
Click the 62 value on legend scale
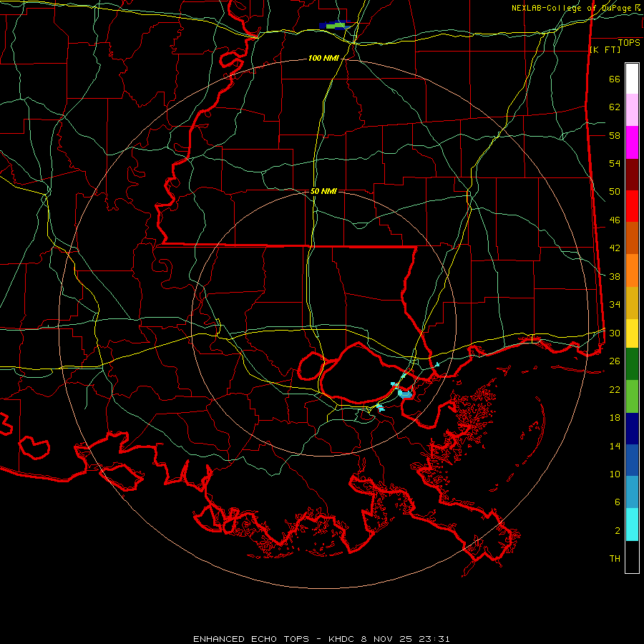point(615,107)
